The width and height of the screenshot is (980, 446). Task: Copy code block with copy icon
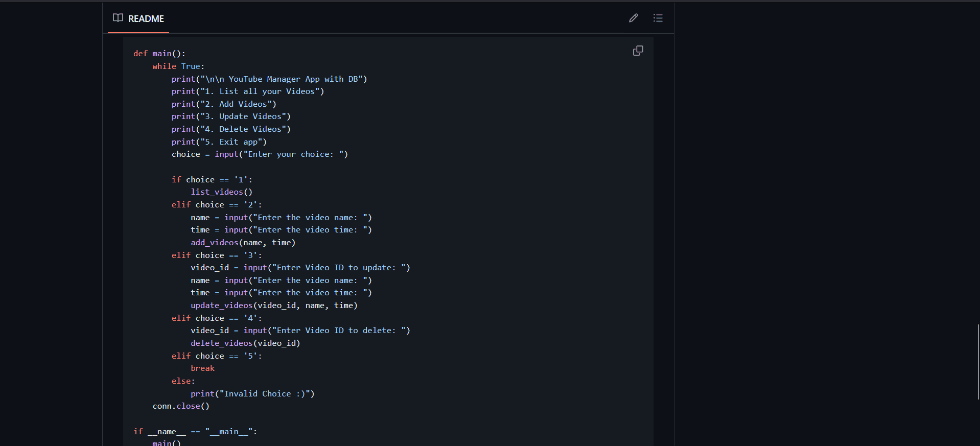(x=638, y=51)
